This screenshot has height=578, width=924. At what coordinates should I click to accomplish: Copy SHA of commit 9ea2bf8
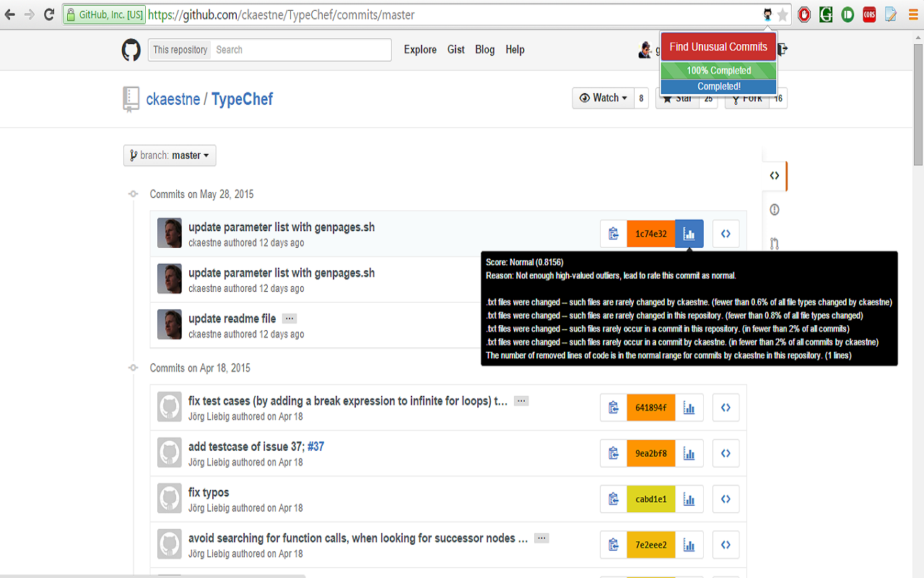(614, 454)
